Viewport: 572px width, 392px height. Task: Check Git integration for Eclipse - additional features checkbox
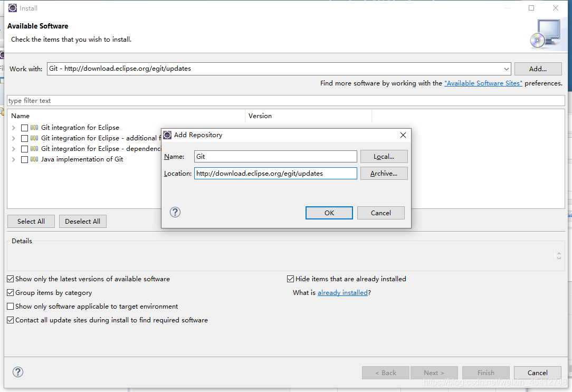pos(24,139)
